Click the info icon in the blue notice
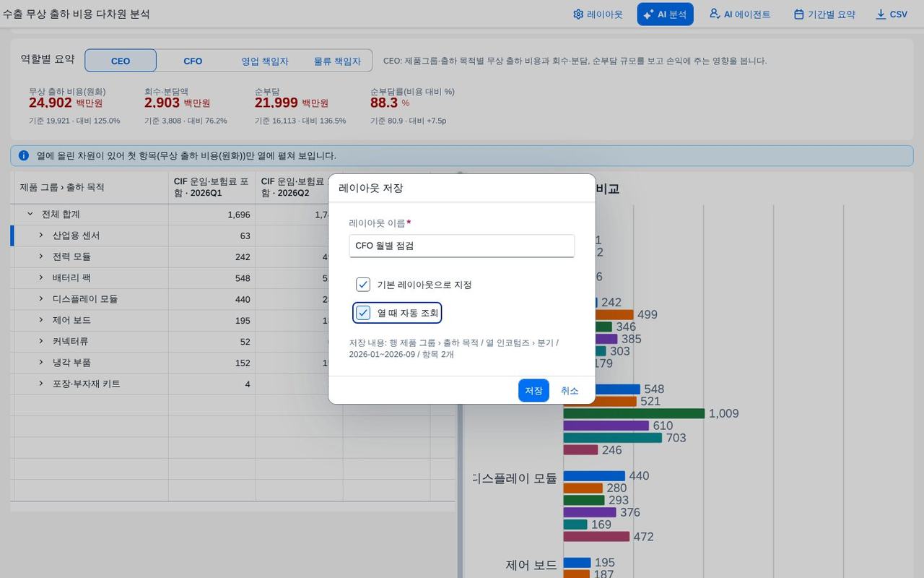This screenshot has height=578, width=924. [24, 155]
